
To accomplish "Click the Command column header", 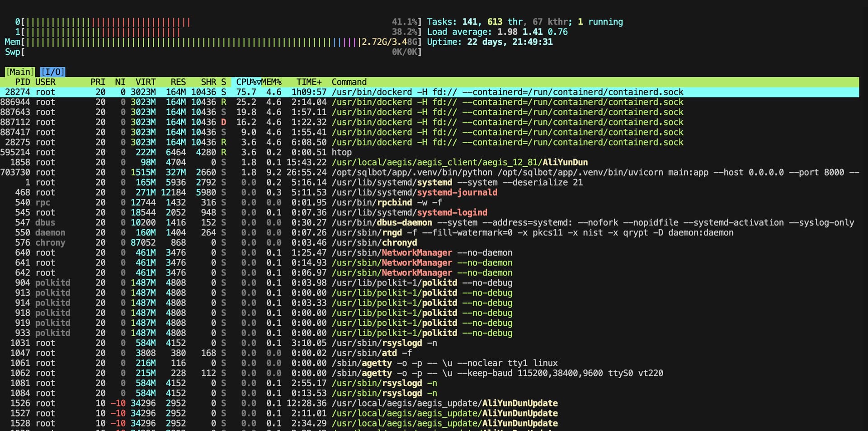I will 349,82.
